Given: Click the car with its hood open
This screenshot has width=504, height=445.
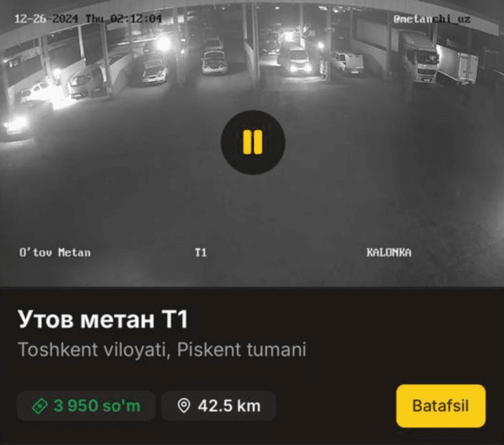Looking at the screenshot, I should 215,60.
